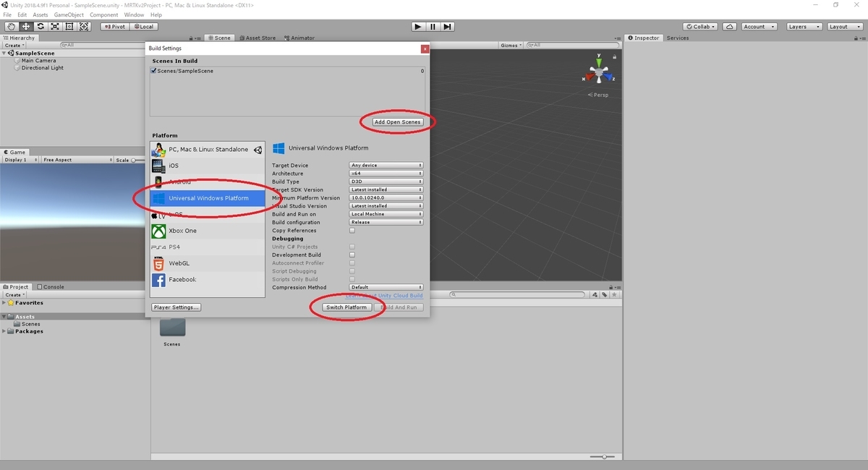
Task: Adjust the Project icon size slider
Action: click(603, 457)
